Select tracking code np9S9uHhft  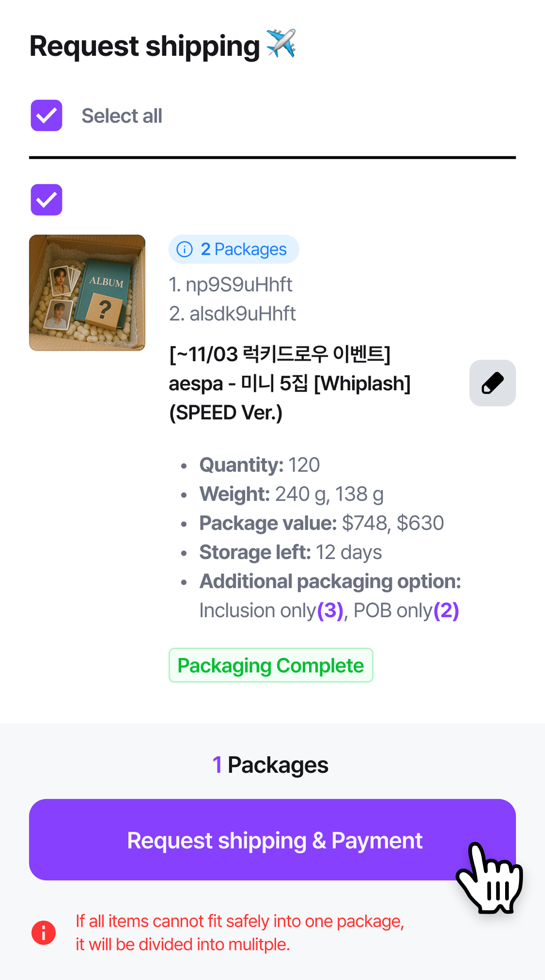(231, 284)
